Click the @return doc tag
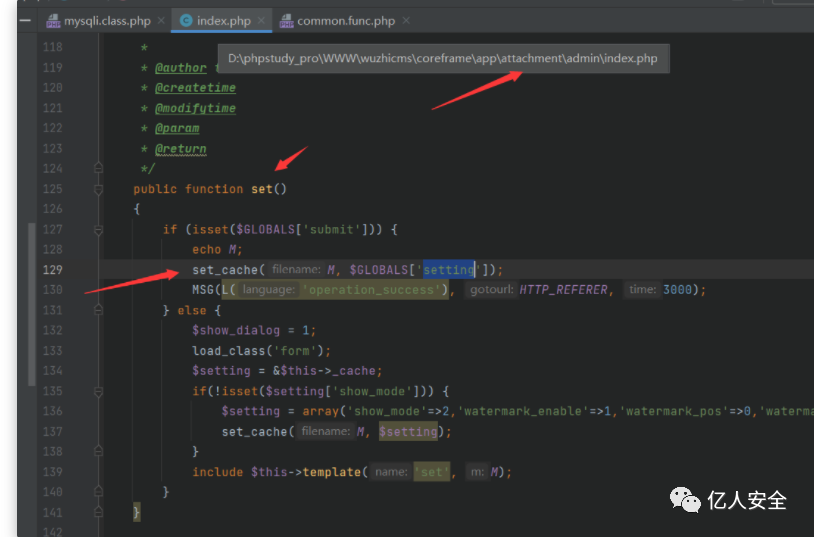 point(181,149)
